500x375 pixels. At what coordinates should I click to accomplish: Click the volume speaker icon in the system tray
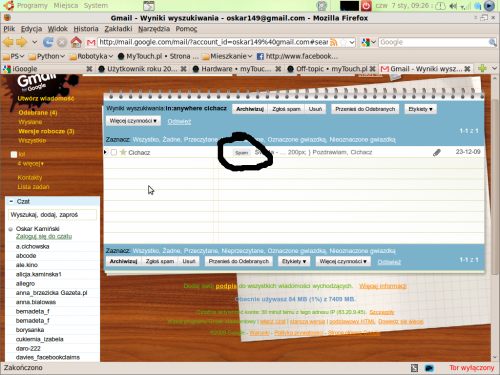(x=453, y=6)
